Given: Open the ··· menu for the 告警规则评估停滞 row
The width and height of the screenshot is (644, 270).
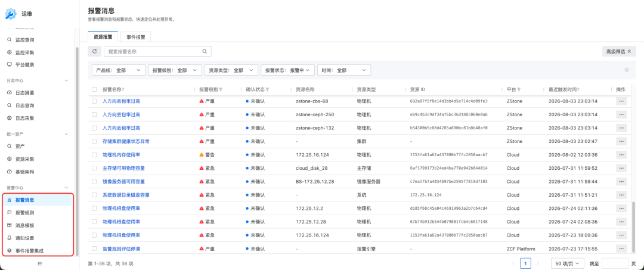Looking at the screenshot, I should pos(621,249).
